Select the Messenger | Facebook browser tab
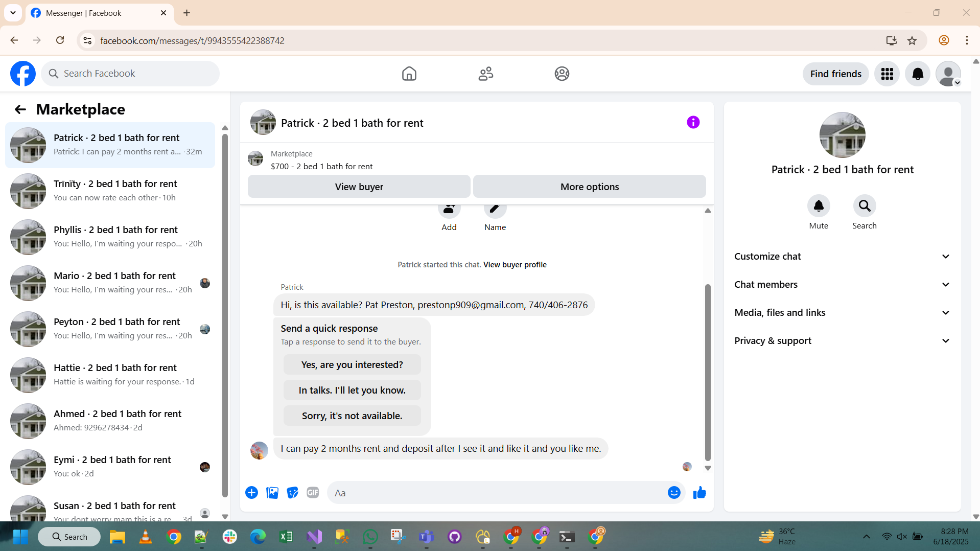Image resolution: width=980 pixels, height=551 pixels. pos(100,13)
